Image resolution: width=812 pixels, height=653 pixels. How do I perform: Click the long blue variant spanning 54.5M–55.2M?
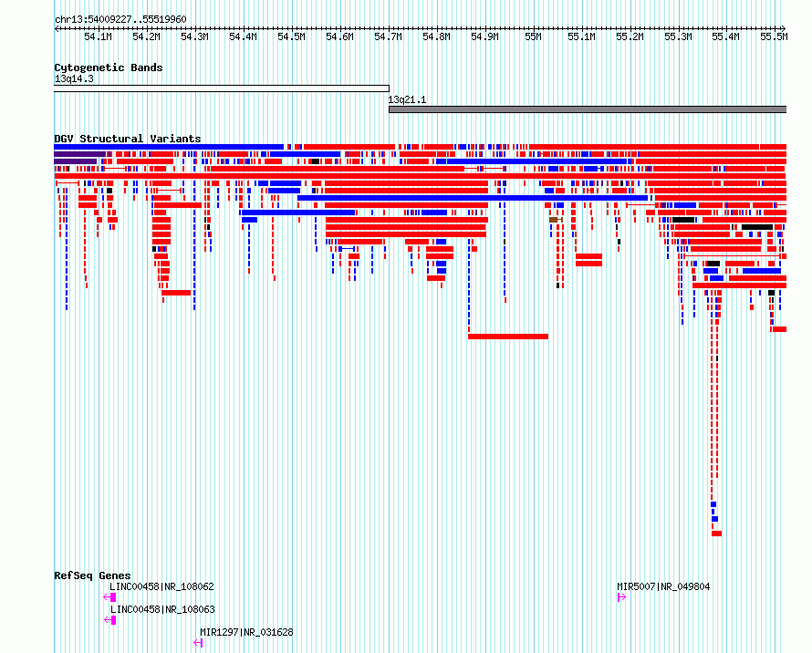point(473,198)
